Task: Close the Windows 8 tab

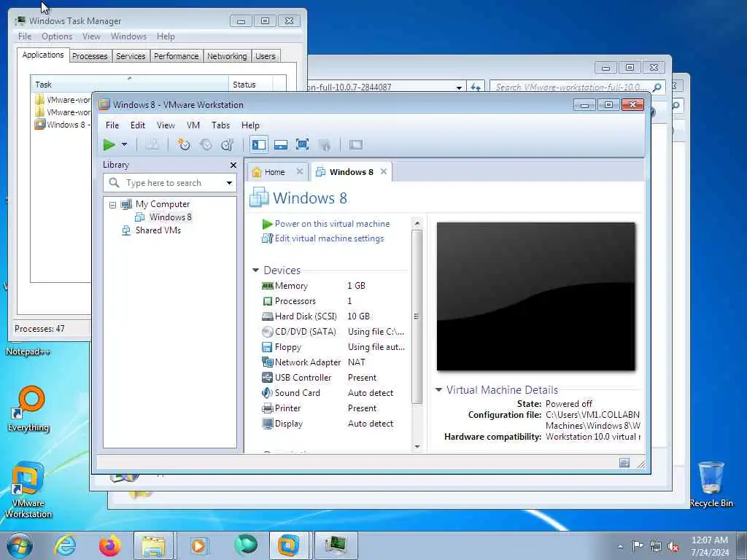Action: click(384, 171)
